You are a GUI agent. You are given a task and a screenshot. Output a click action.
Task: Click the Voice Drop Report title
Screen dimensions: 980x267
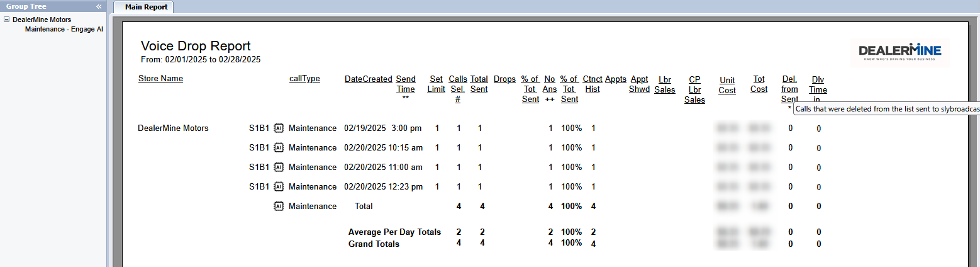[x=196, y=46]
